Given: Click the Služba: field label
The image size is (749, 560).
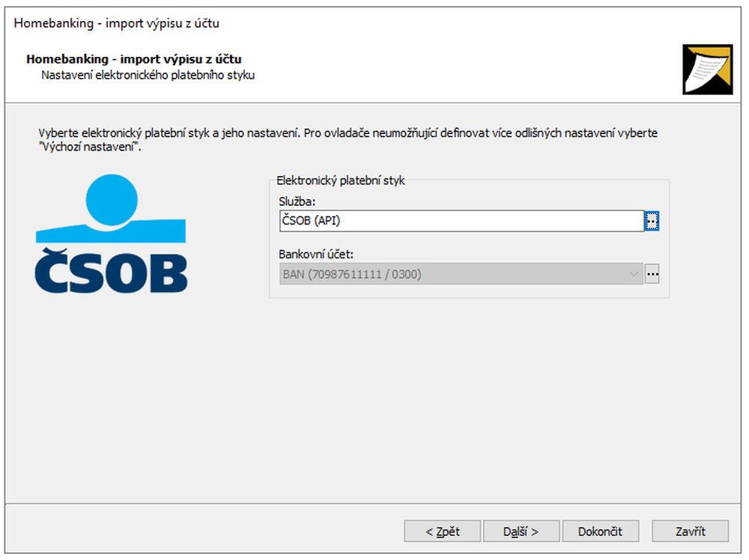Looking at the screenshot, I should point(297,202).
